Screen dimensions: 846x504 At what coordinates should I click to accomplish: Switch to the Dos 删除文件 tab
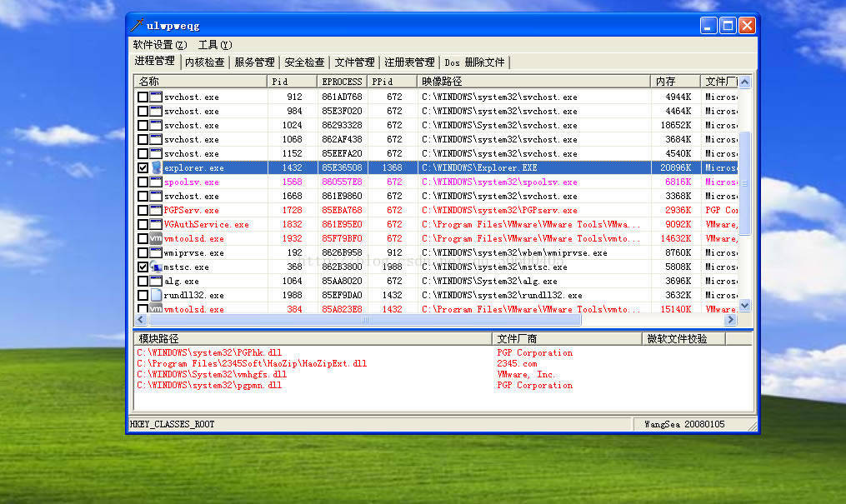pyautogui.click(x=475, y=62)
